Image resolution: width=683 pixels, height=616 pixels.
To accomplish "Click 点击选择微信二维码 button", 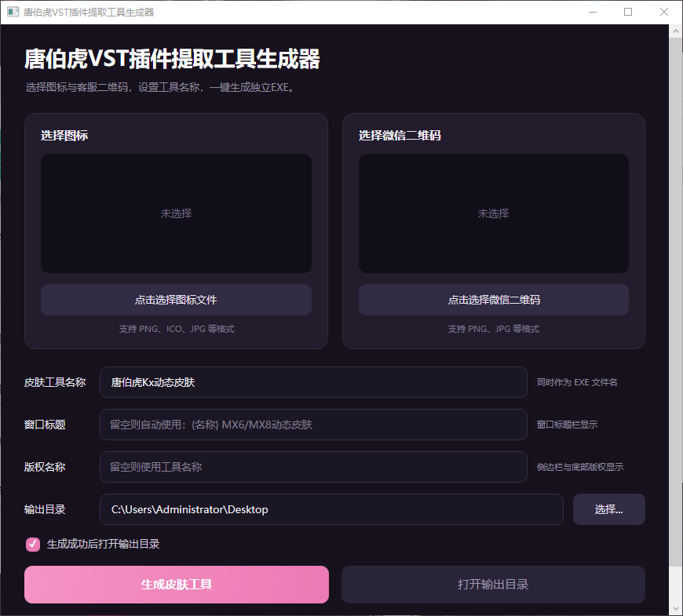I will coord(494,300).
